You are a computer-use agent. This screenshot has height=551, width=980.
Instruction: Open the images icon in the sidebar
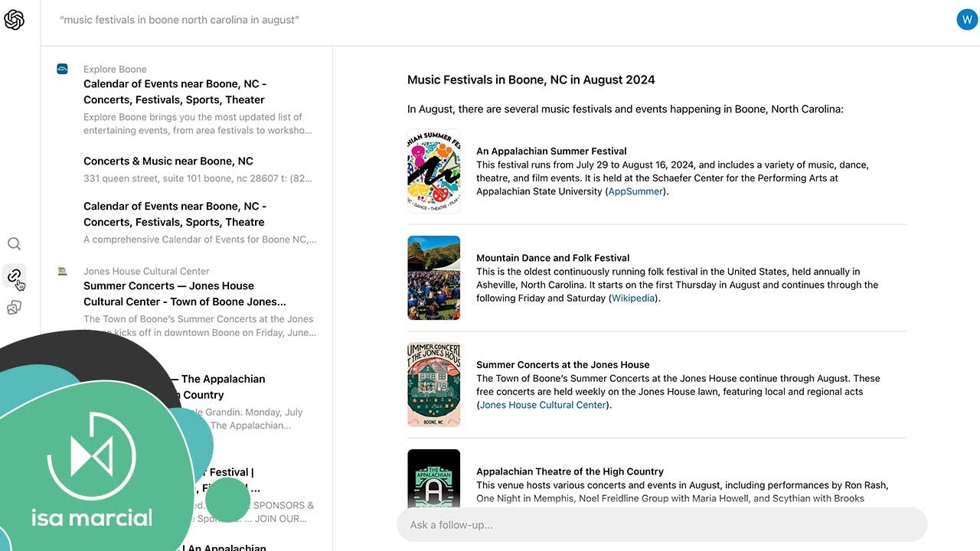point(14,308)
